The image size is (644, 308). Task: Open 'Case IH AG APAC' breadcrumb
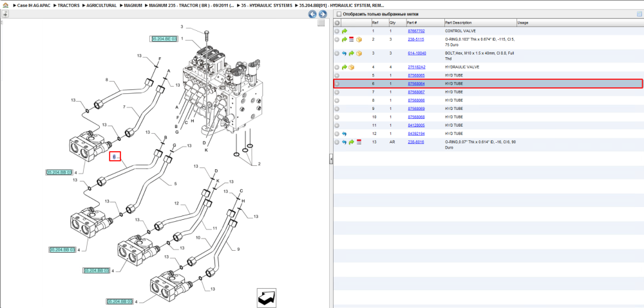[33, 6]
